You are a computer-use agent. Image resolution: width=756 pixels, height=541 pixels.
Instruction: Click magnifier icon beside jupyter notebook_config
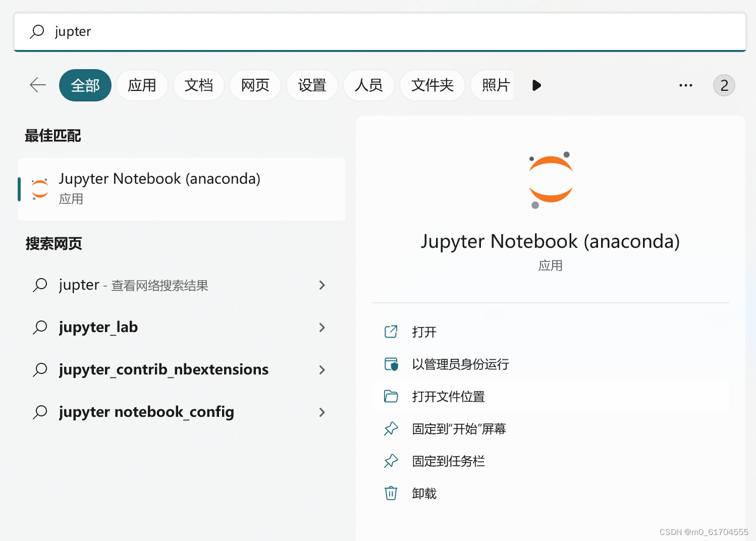pos(40,412)
